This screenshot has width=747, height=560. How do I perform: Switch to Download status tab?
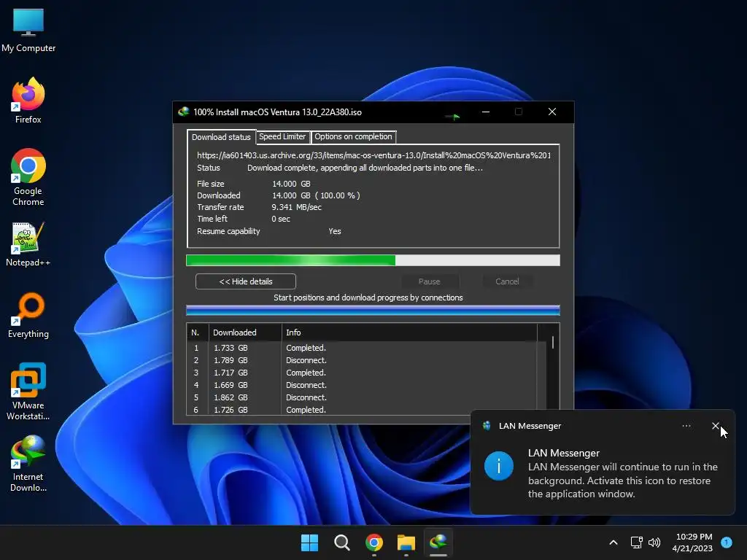pyautogui.click(x=221, y=136)
